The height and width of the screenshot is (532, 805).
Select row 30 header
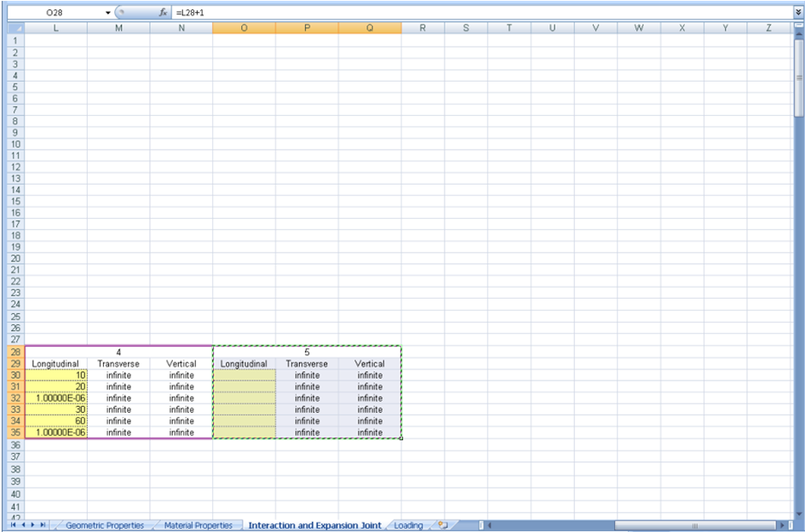tap(12, 375)
